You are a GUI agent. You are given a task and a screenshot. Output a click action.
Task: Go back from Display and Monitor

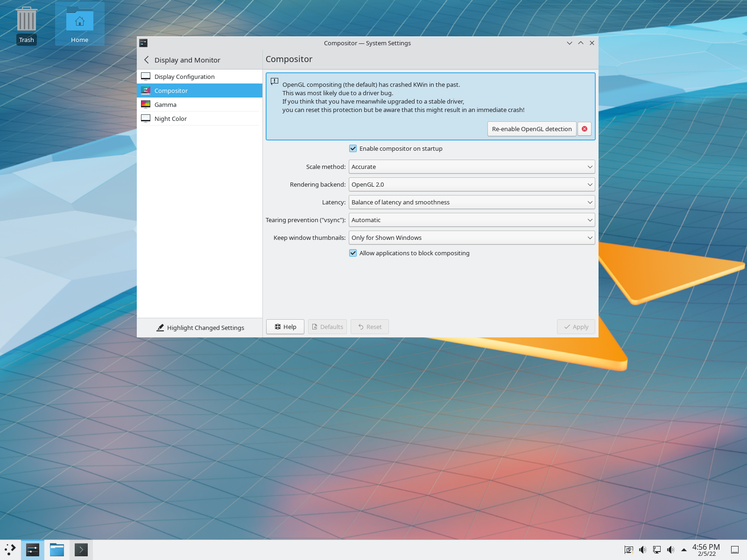(147, 60)
